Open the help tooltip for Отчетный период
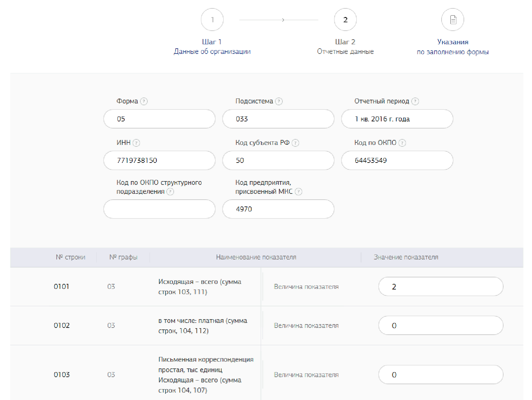 click(415, 101)
